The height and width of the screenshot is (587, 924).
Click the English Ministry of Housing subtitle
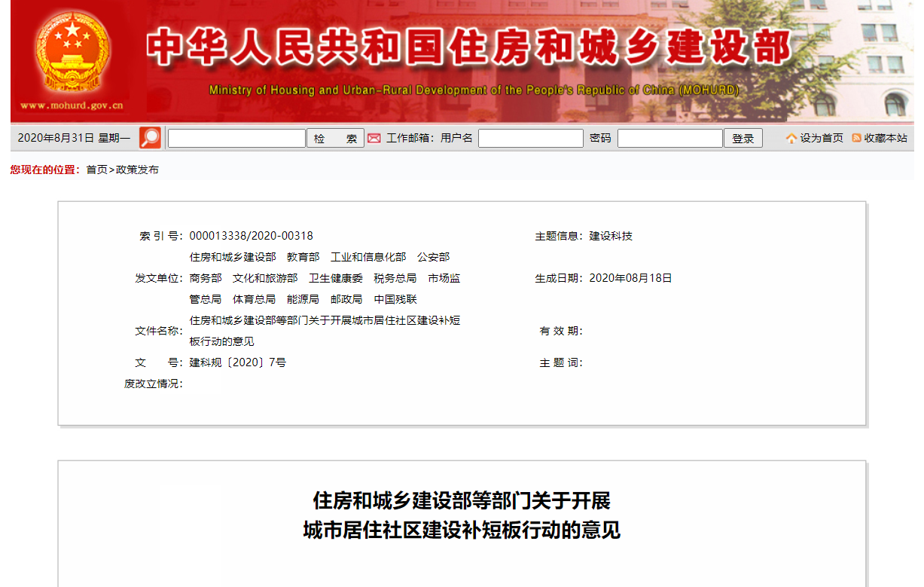(474, 90)
